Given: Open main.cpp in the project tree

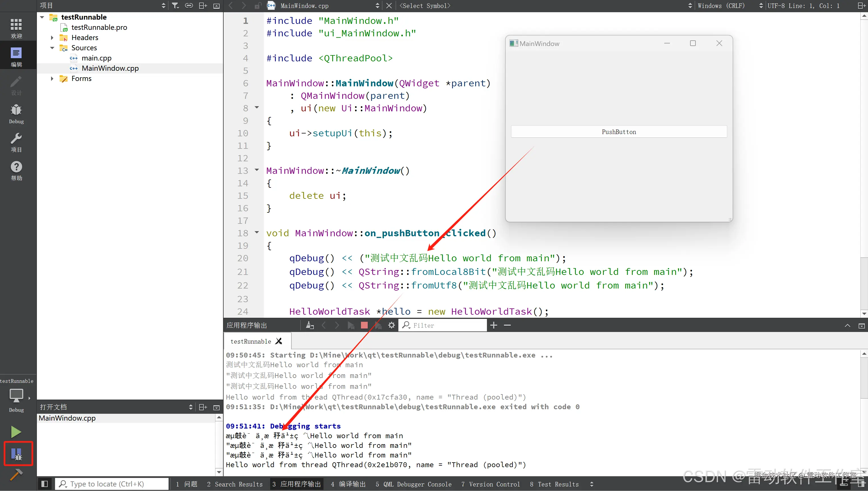Looking at the screenshot, I should pos(96,58).
